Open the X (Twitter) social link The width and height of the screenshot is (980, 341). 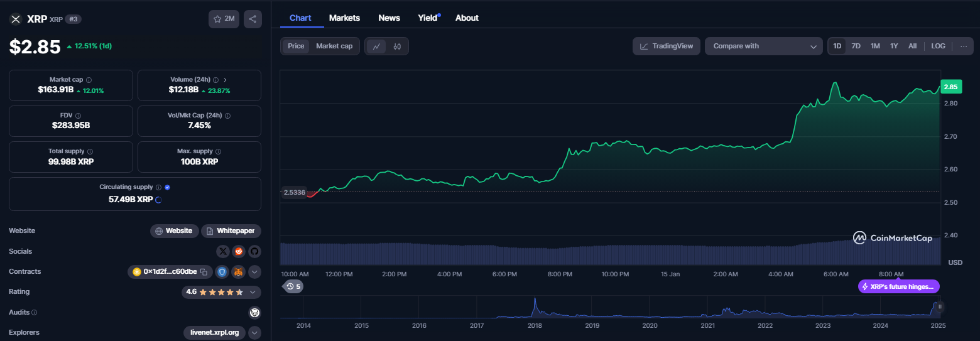point(223,251)
